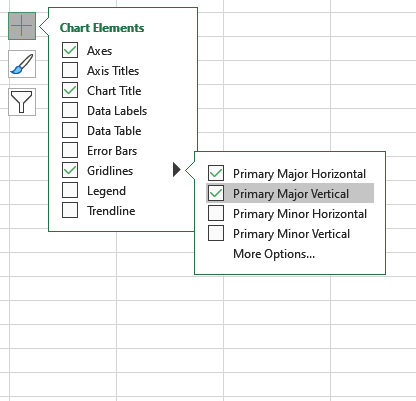Check the Error Bars checkbox
Viewport: 416px width, 401px height.
tap(70, 150)
